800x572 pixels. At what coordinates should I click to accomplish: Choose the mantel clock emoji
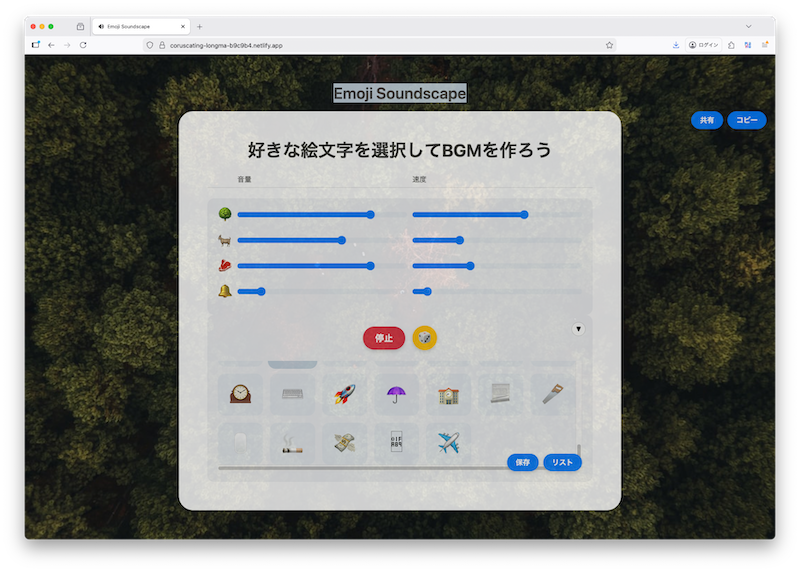point(240,395)
